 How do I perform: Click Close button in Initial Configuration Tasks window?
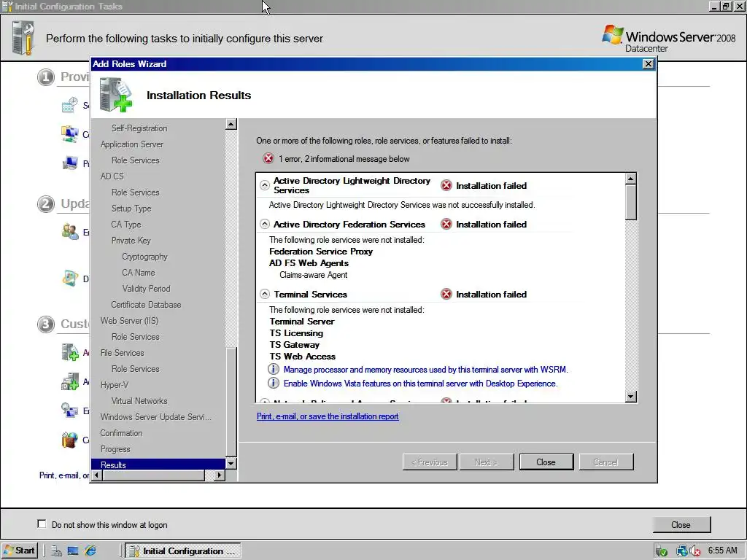pyautogui.click(x=681, y=524)
